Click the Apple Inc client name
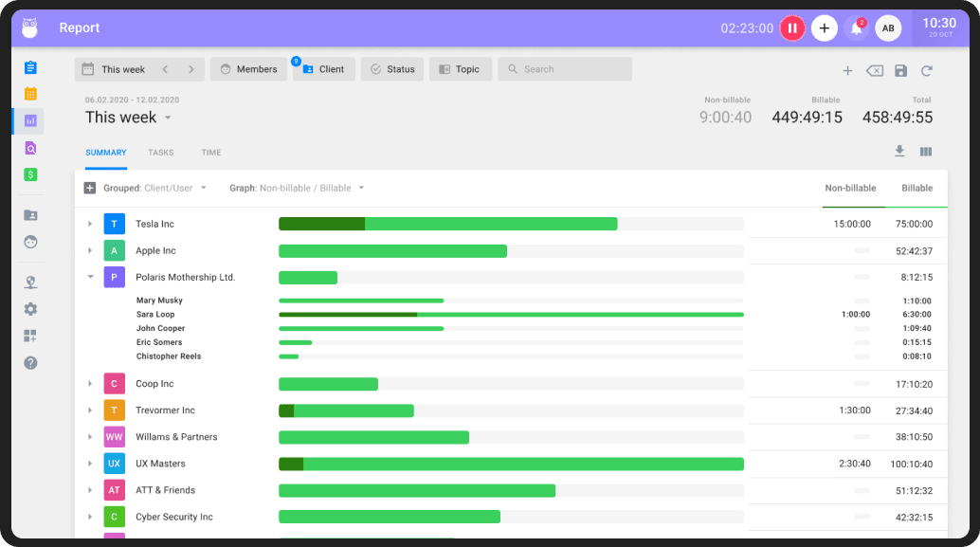This screenshot has height=547, width=980. tap(155, 250)
